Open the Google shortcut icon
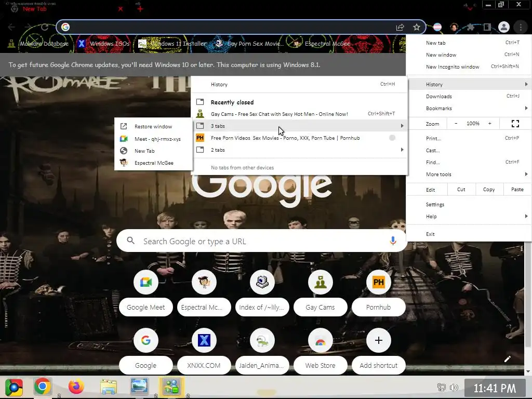The image size is (532, 399). click(x=146, y=340)
